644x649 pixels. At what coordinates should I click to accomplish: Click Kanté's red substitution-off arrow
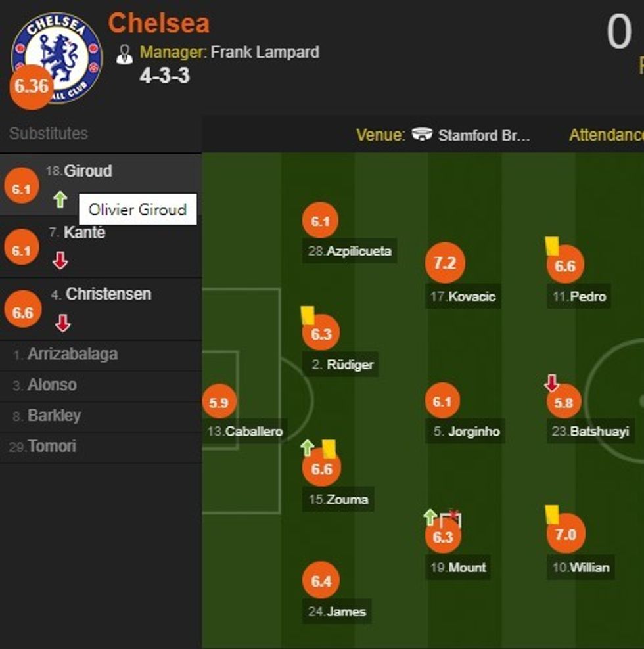60,261
